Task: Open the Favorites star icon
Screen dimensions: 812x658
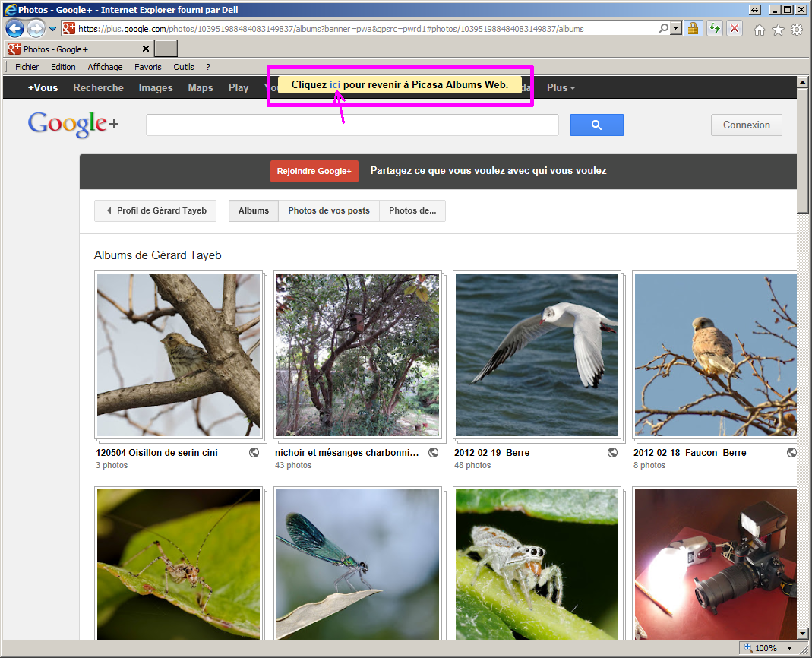Action: tap(778, 30)
